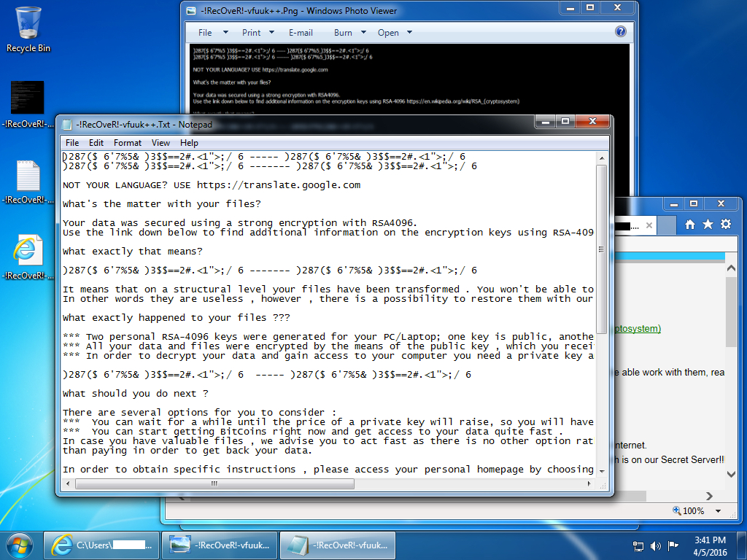Click the Notepad horizontal scrollbar thumb
Image resolution: width=747 pixels, height=560 pixels.
click(x=213, y=484)
